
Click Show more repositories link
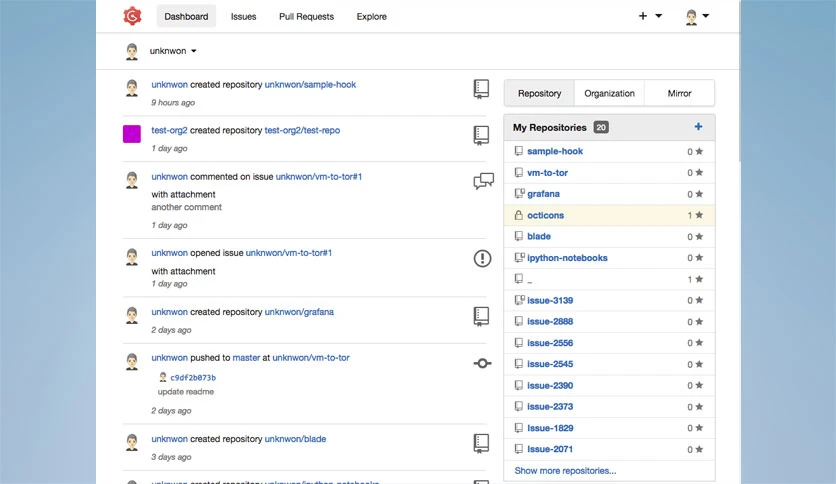tap(565, 471)
